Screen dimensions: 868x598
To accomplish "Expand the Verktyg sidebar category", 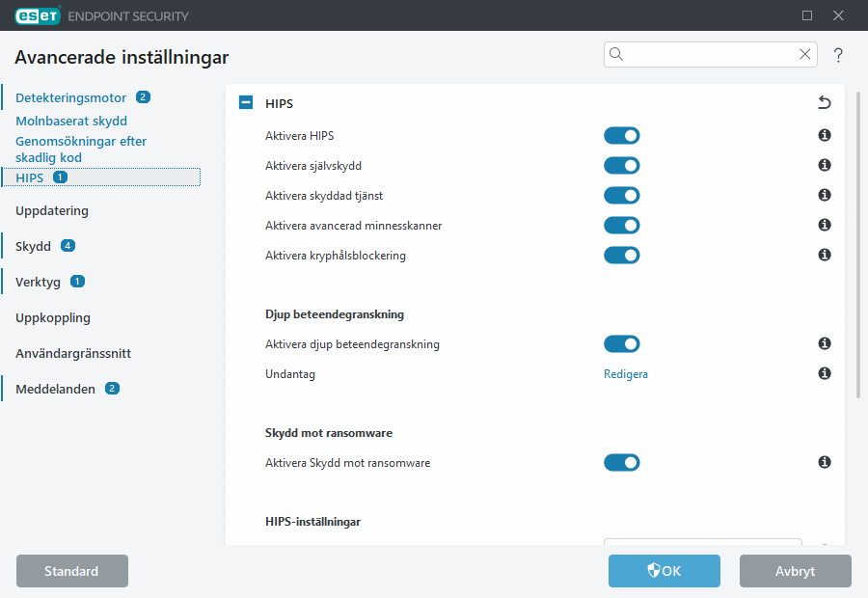I will click(x=38, y=282).
